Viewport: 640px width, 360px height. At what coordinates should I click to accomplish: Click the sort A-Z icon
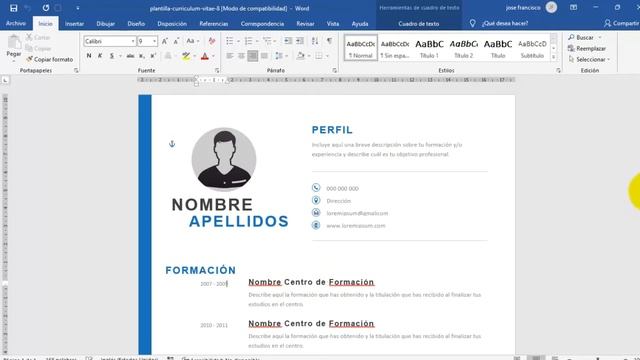pos(315,41)
